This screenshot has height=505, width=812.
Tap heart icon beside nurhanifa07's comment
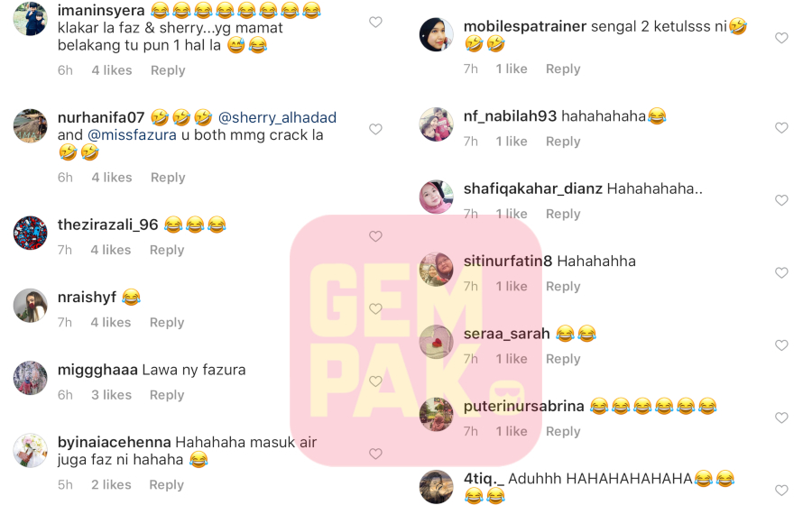(x=375, y=129)
